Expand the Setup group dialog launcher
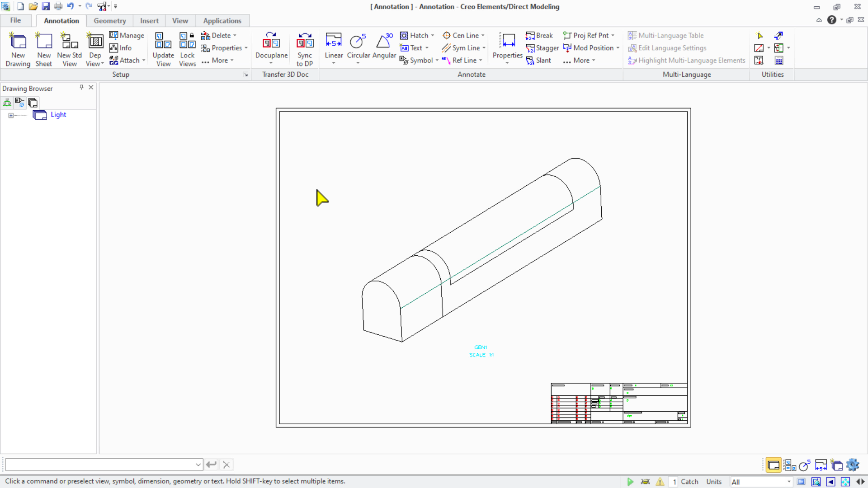Image resolution: width=868 pixels, height=488 pixels. point(246,75)
